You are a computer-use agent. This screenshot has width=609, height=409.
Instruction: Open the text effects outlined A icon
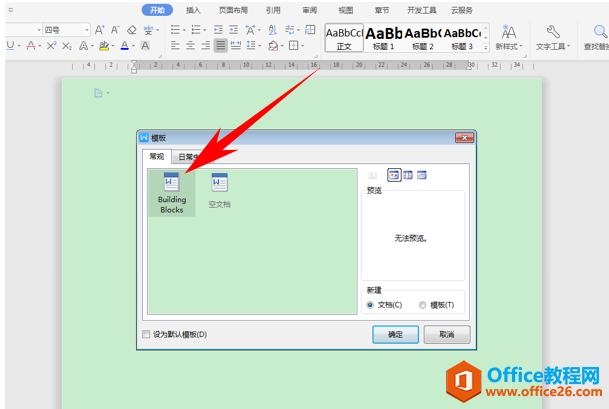[83, 45]
